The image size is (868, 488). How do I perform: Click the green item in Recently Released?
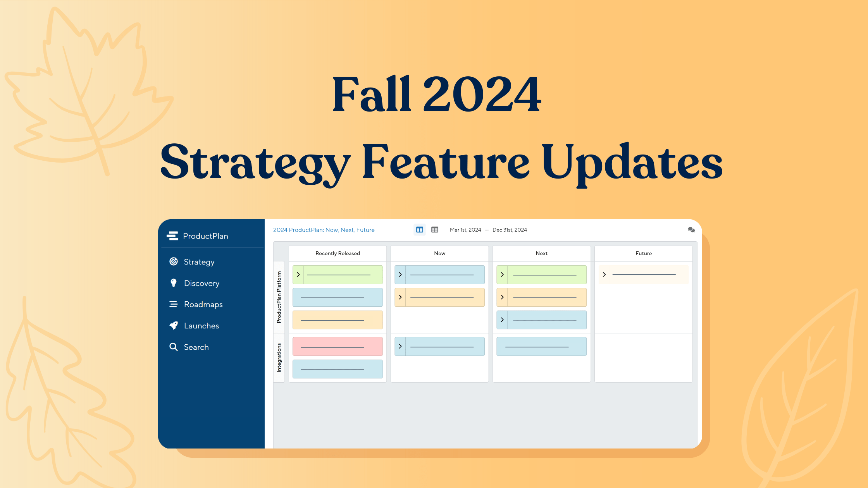coord(338,275)
